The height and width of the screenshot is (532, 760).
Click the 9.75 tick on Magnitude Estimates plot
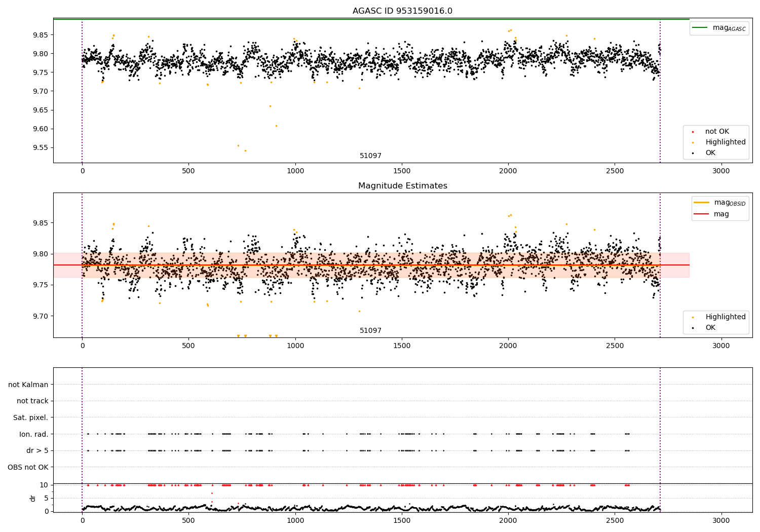(x=40, y=285)
